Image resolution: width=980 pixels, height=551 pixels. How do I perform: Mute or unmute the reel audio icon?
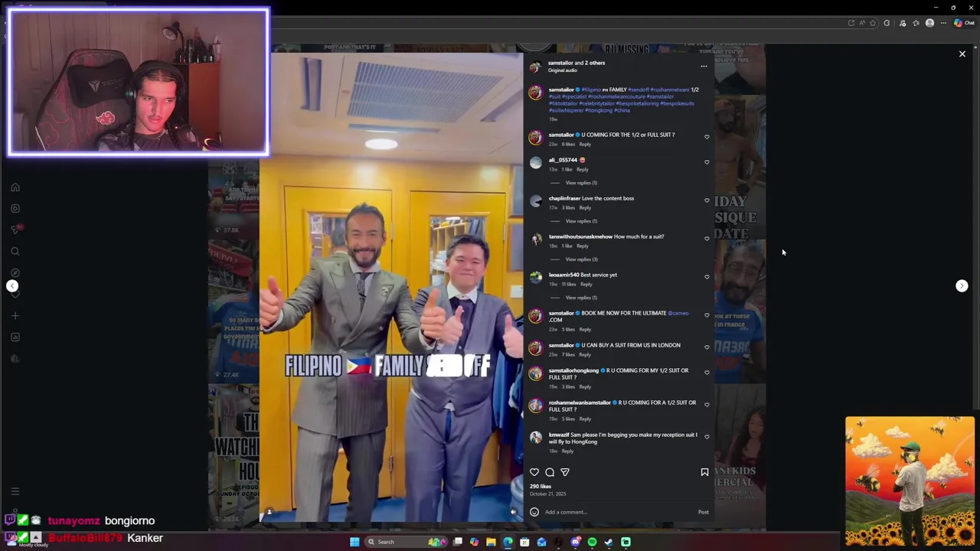513,512
